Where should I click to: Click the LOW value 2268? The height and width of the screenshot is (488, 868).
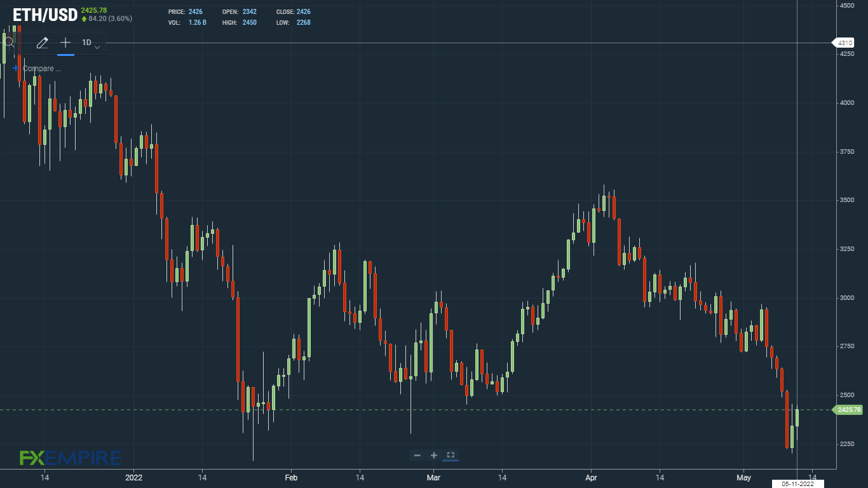pyautogui.click(x=304, y=23)
